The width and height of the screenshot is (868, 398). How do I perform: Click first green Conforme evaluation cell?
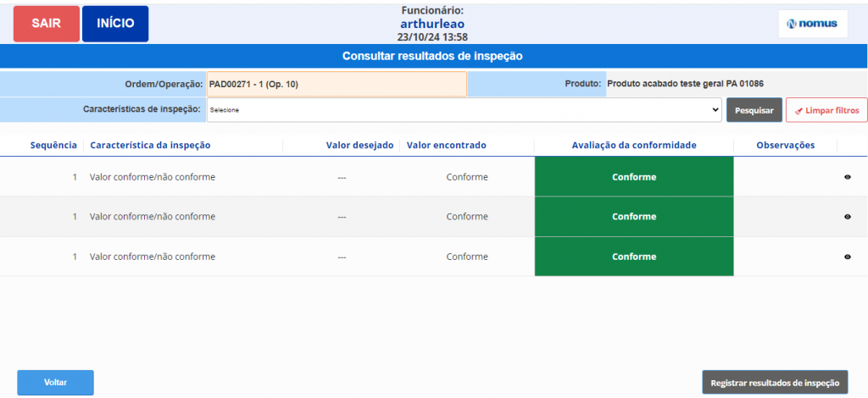point(634,178)
